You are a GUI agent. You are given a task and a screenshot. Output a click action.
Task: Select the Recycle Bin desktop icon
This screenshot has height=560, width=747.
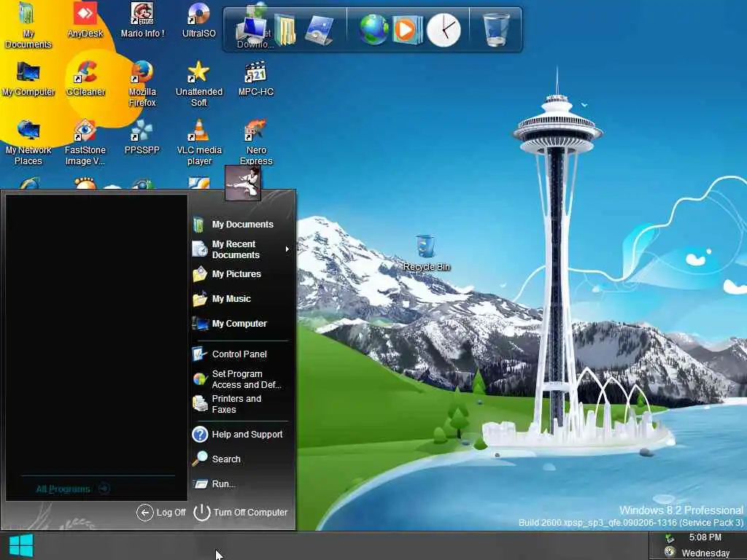(x=426, y=252)
